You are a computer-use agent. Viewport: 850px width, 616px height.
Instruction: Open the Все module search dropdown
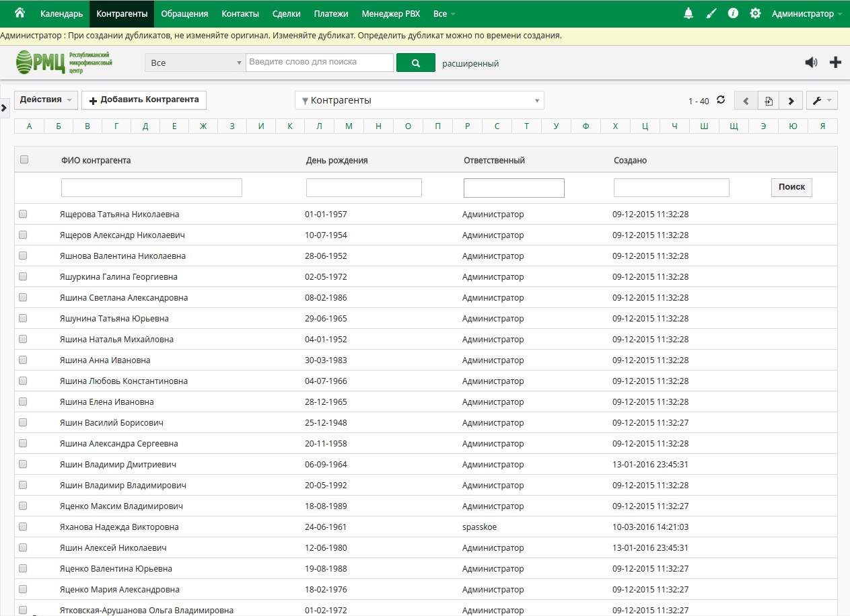pyautogui.click(x=195, y=63)
